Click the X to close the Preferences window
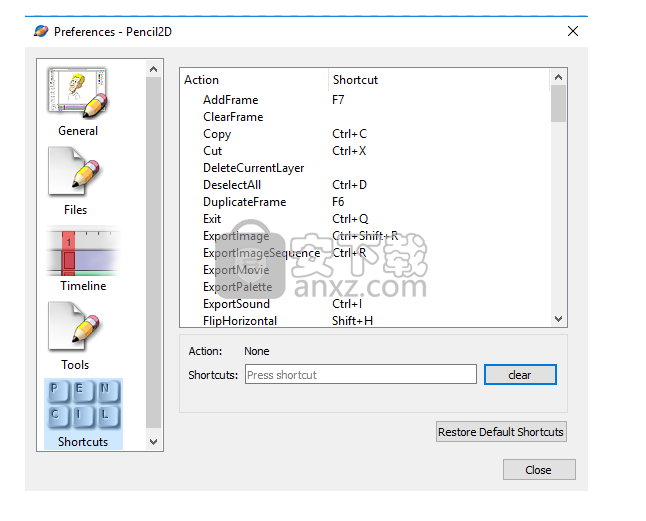 click(x=573, y=31)
